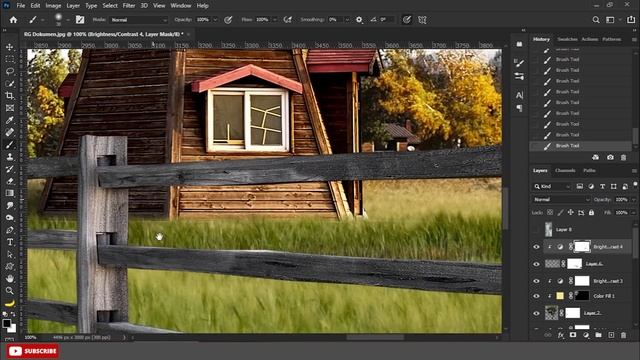
Task: Open layer blend mode Normal dropdown
Action: tap(561, 200)
